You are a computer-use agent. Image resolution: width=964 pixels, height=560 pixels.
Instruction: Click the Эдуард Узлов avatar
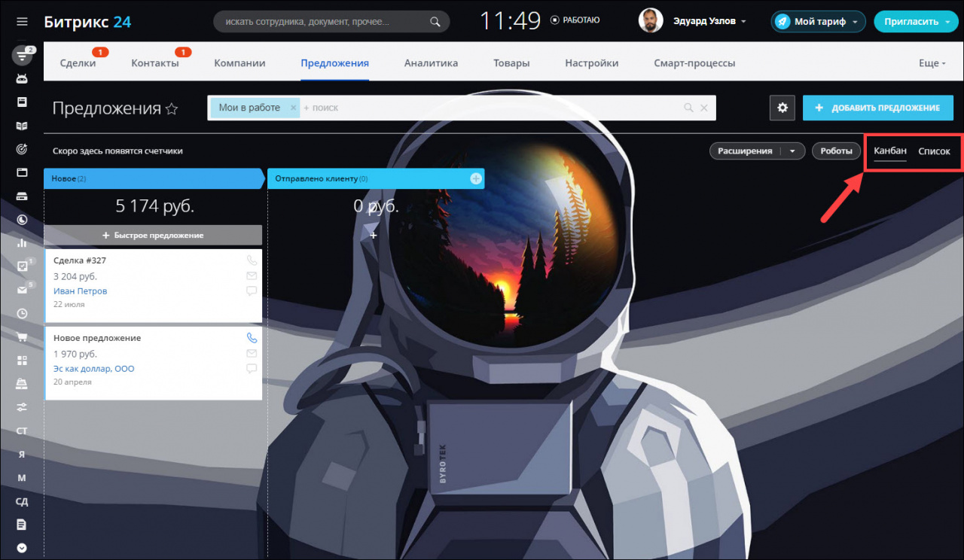[x=651, y=21]
